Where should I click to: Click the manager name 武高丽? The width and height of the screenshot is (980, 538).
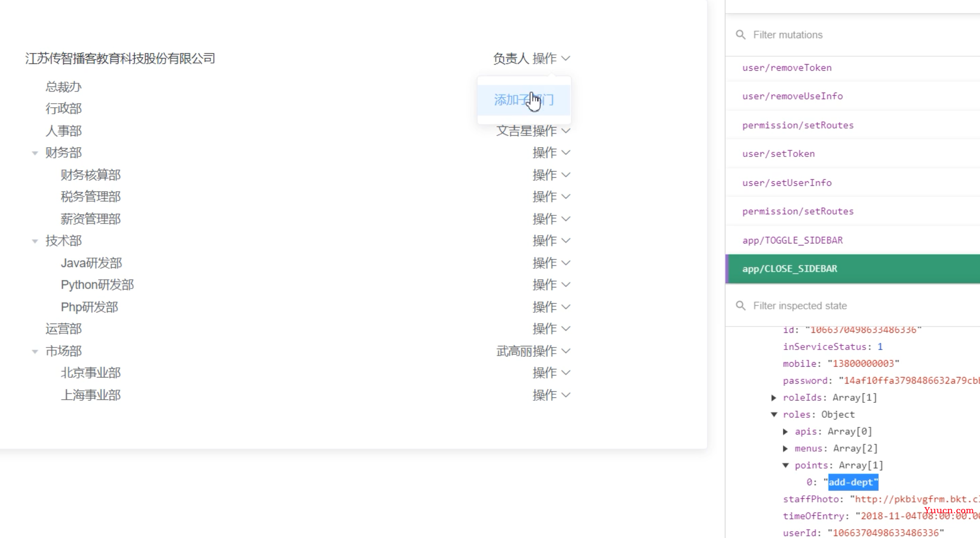click(514, 351)
